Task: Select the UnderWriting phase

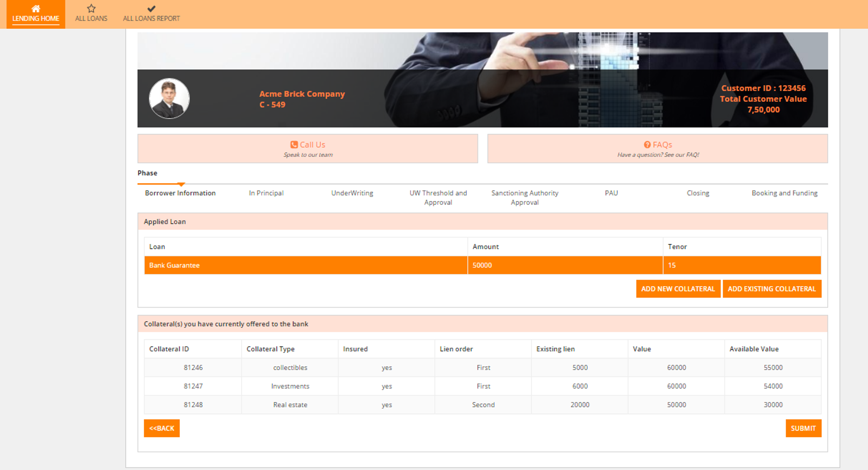Action: (x=352, y=193)
